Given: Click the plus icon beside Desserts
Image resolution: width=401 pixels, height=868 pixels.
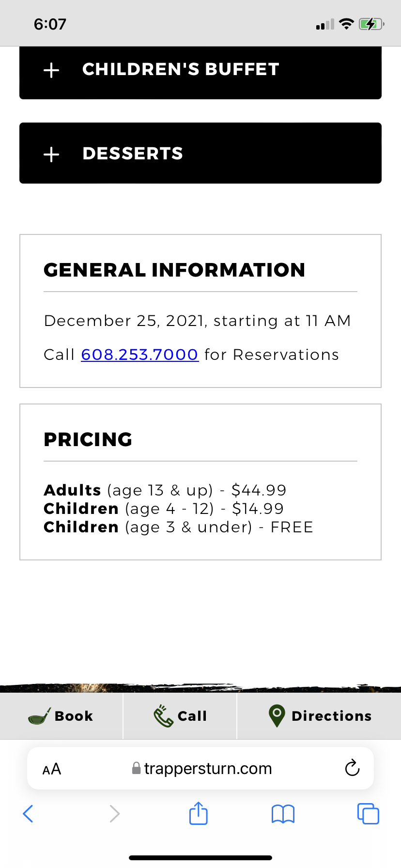Looking at the screenshot, I should 51,155.
